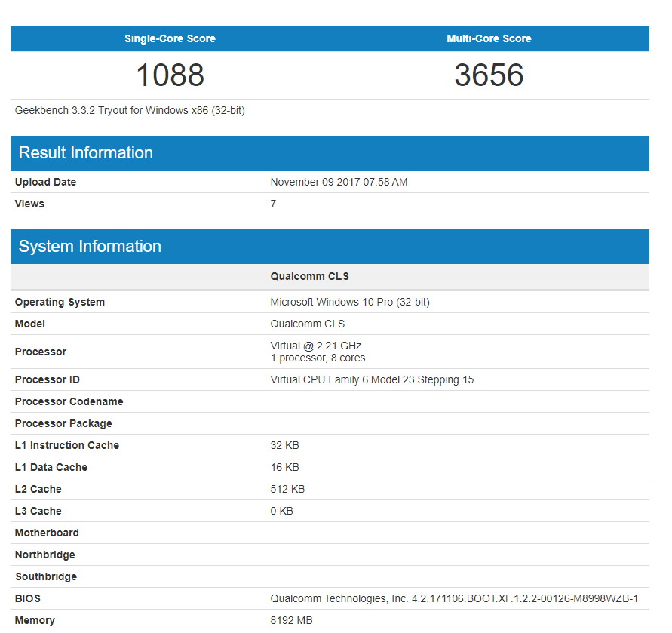Click the Processor ID label
The height and width of the screenshot is (633, 672).
48,380
